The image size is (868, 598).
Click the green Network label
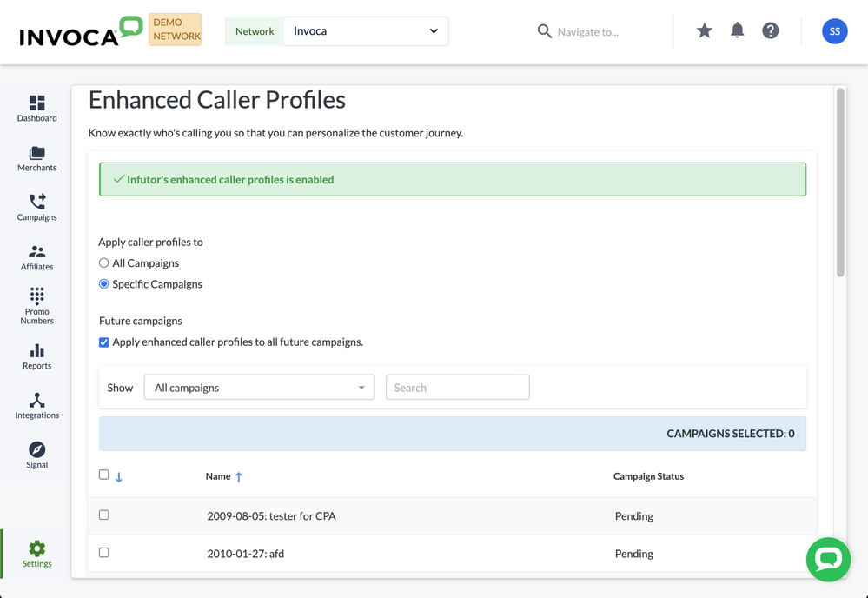pyautogui.click(x=255, y=31)
